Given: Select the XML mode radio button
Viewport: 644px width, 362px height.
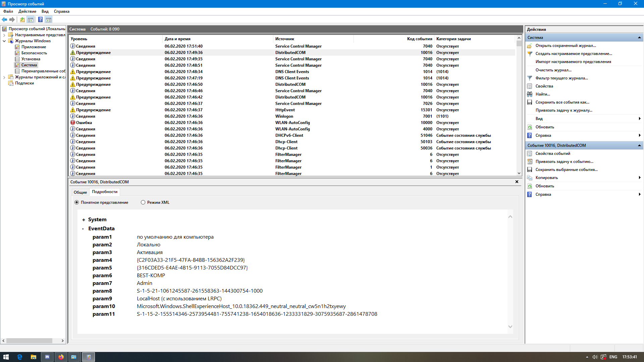Looking at the screenshot, I should 143,202.
